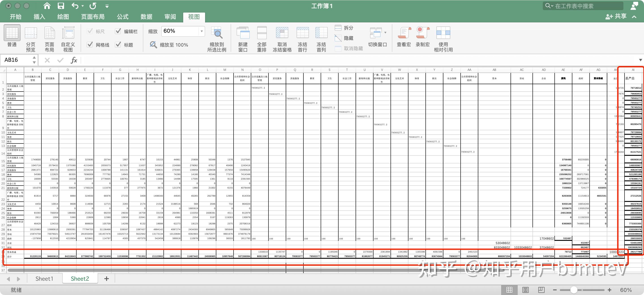Screen dimensions: 644x295
Task: Switch to the Formulas (公式) ribbon tab
Action: coord(122,17)
